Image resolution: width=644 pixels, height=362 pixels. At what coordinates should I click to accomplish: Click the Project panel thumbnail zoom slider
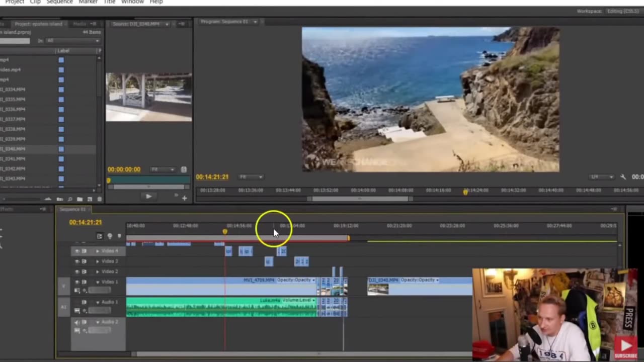23,199
